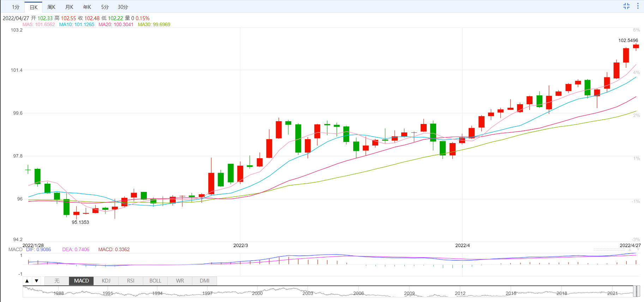Click the MA10: 101.1265 label
Screen dimensions: 644x302
click(x=77, y=24)
